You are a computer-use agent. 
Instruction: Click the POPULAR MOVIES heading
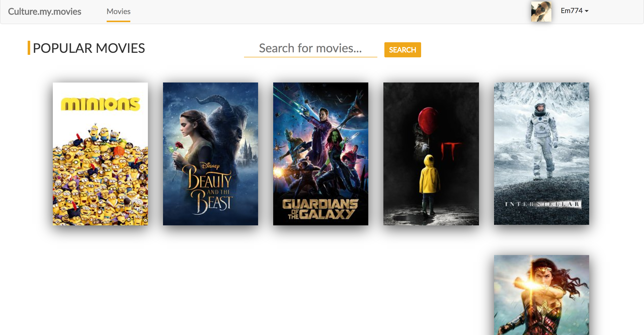point(89,48)
